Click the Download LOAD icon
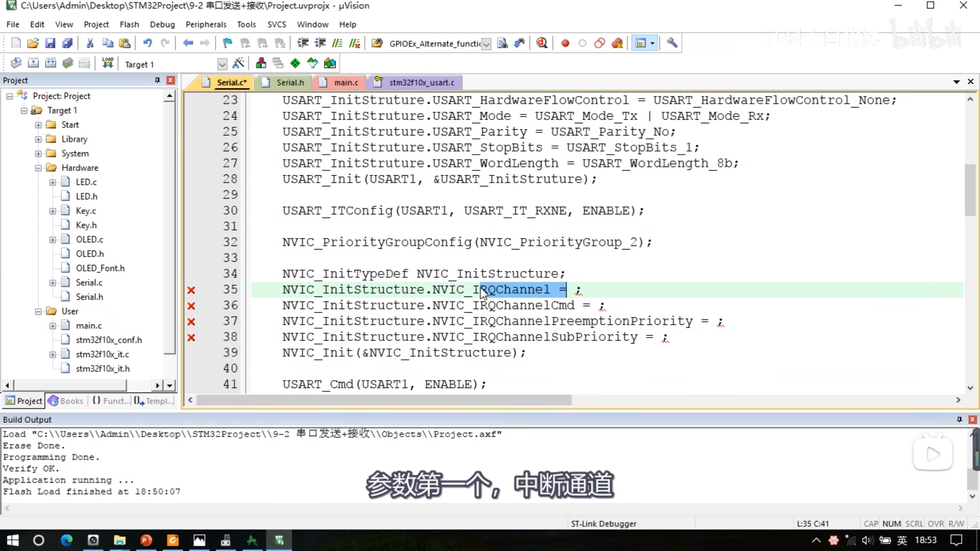 [x=108, y=63]
